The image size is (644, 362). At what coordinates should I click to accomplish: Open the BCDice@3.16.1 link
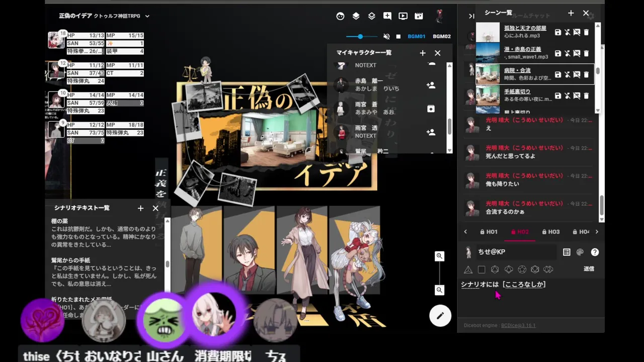coord(518,325)
